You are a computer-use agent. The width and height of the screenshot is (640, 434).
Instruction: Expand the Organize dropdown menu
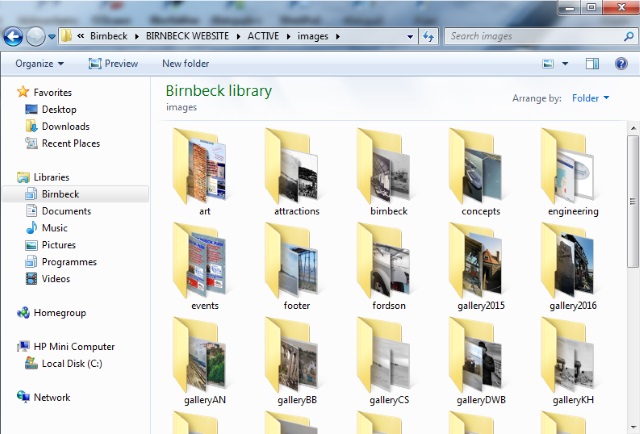click(x=40, y=63)
